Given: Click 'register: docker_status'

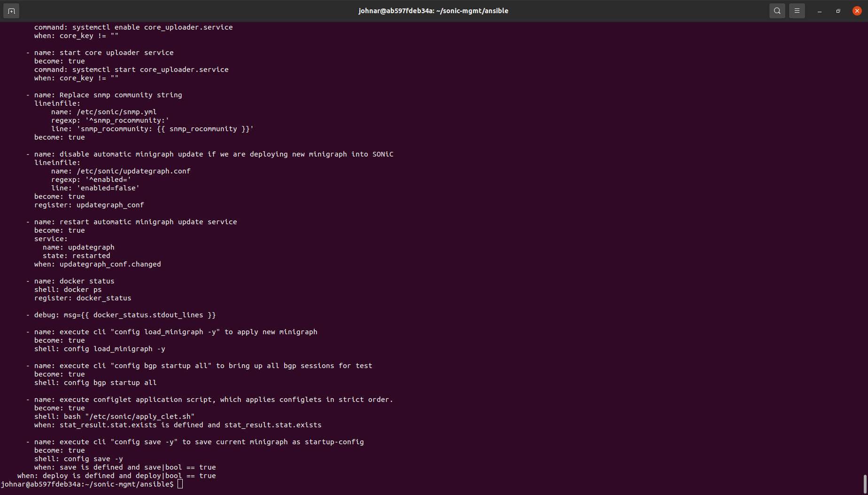Looking at the screenshot, I should tap(83, 298).
